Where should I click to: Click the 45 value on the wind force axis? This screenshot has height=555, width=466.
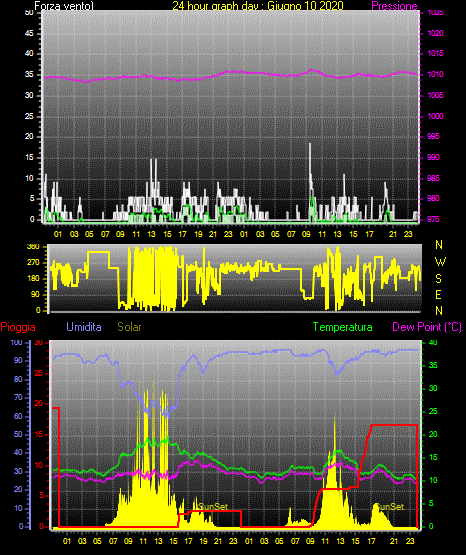coord(29,34)
